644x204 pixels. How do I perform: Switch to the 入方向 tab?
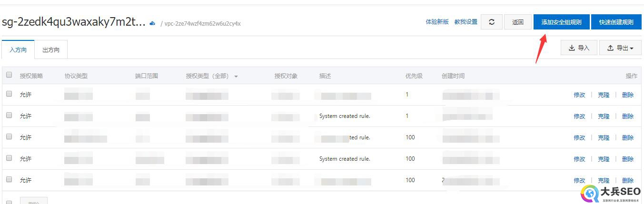18,49
